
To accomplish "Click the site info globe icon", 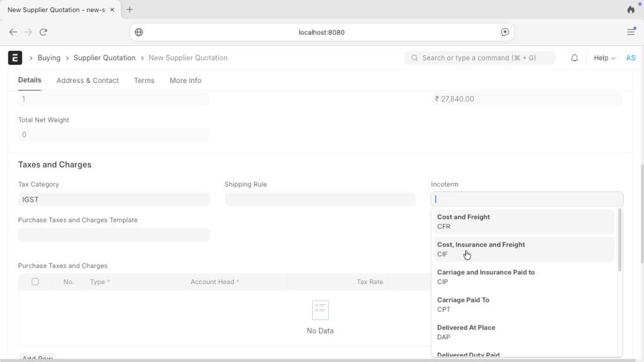I will (139, 32).
